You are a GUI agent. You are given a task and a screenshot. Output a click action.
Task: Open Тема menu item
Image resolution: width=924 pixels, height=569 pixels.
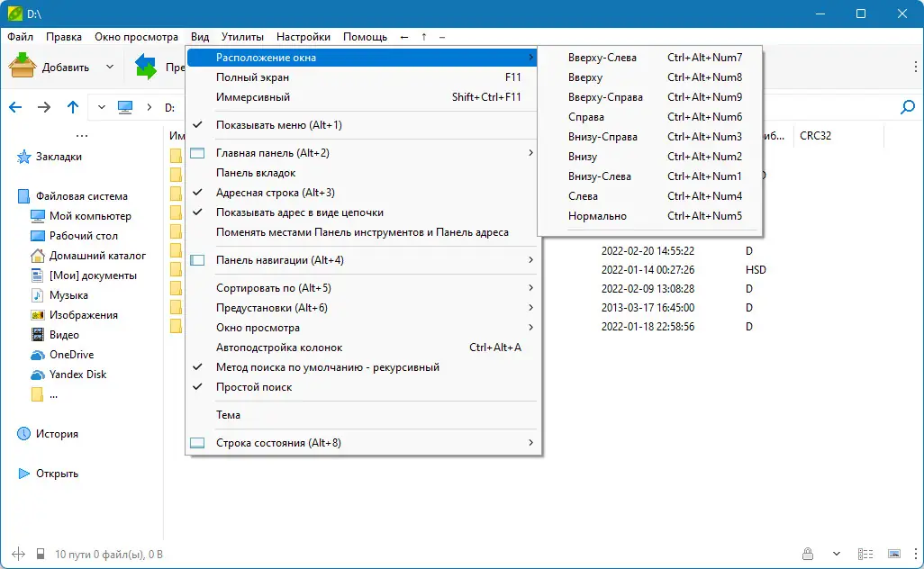[362, 415]
